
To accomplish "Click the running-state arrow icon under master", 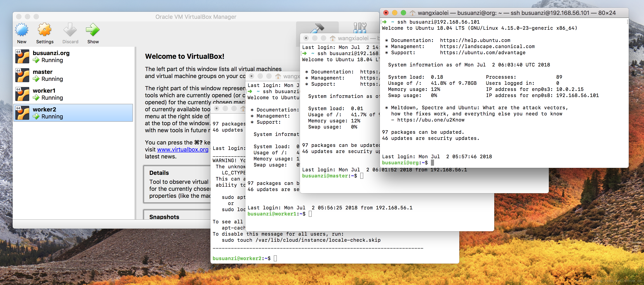I will tap(36, 79).
